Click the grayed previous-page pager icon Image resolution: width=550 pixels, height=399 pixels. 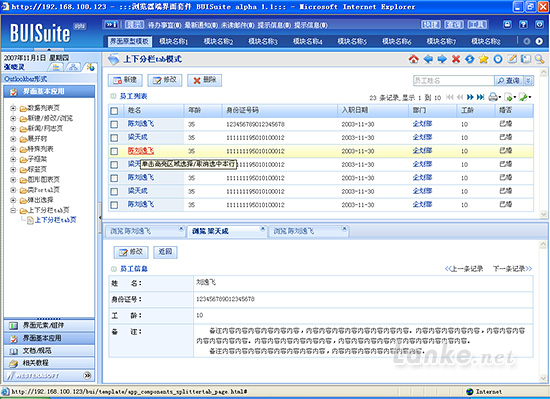tap(460, 97)
